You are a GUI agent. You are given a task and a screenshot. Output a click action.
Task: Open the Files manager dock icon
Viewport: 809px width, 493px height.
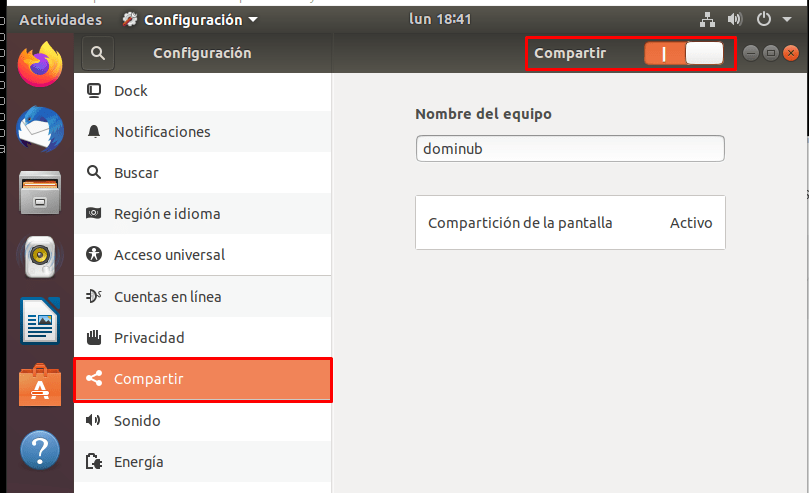40,192
